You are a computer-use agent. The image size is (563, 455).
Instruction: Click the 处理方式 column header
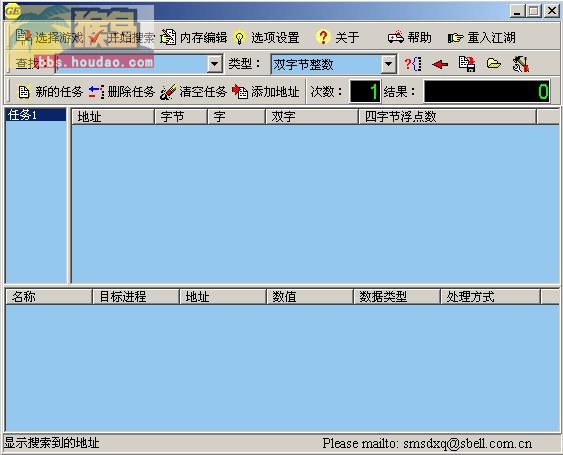[x=490, y=297]
